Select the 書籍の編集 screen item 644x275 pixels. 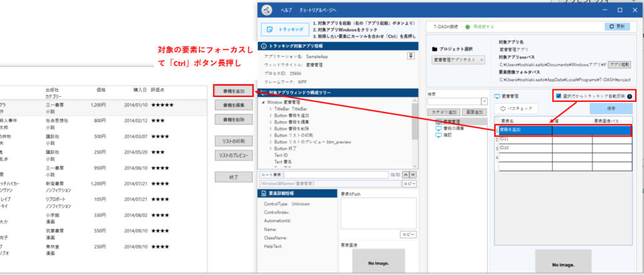point(452,128)
